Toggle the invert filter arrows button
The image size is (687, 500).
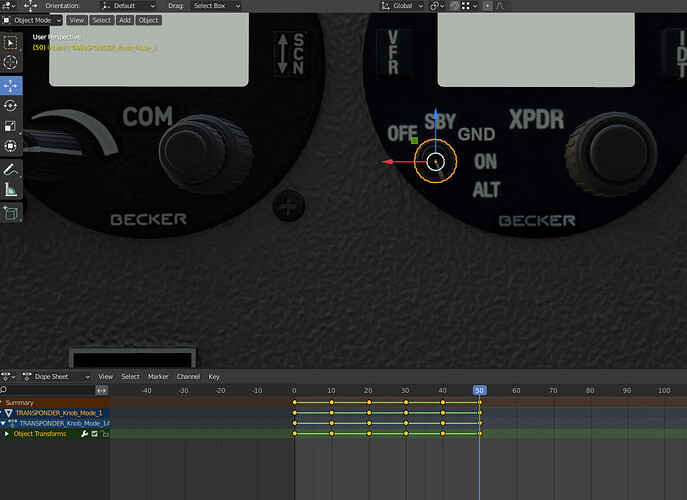(102, 390)
